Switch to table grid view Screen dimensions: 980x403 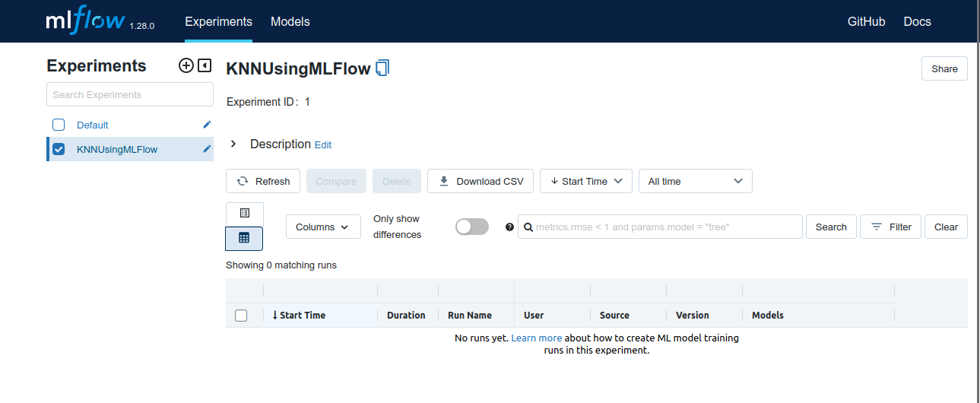click(x=245, y=238)
